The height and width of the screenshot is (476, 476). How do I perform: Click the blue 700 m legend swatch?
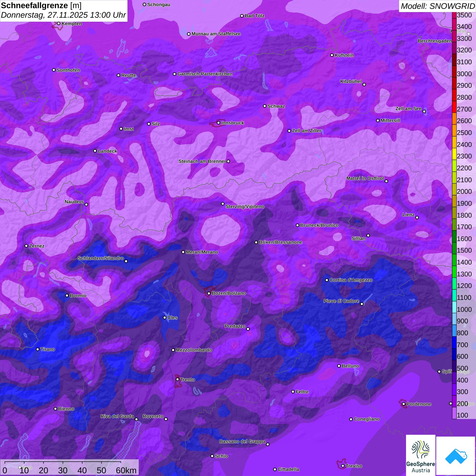click(454, 342)
